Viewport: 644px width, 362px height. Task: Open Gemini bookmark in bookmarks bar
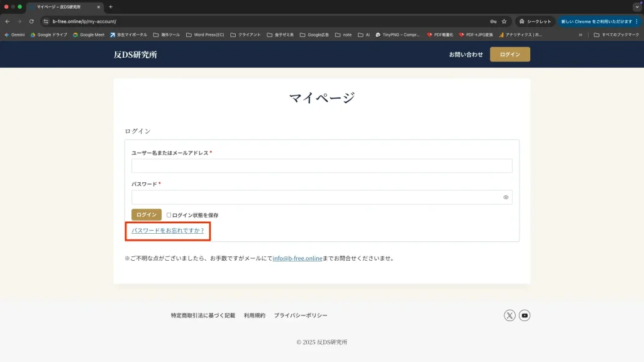tap(14, 35)
